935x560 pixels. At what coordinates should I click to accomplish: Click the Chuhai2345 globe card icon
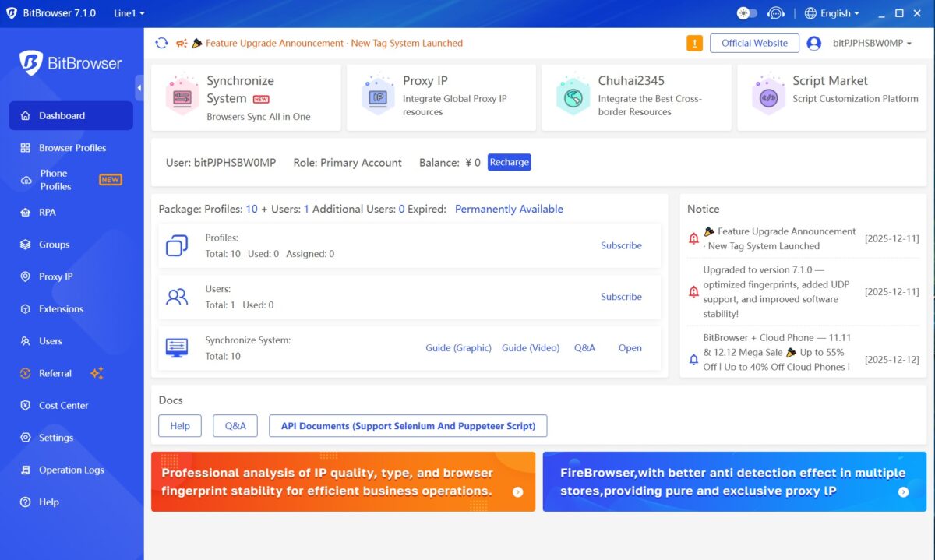(x=573, y=97)
